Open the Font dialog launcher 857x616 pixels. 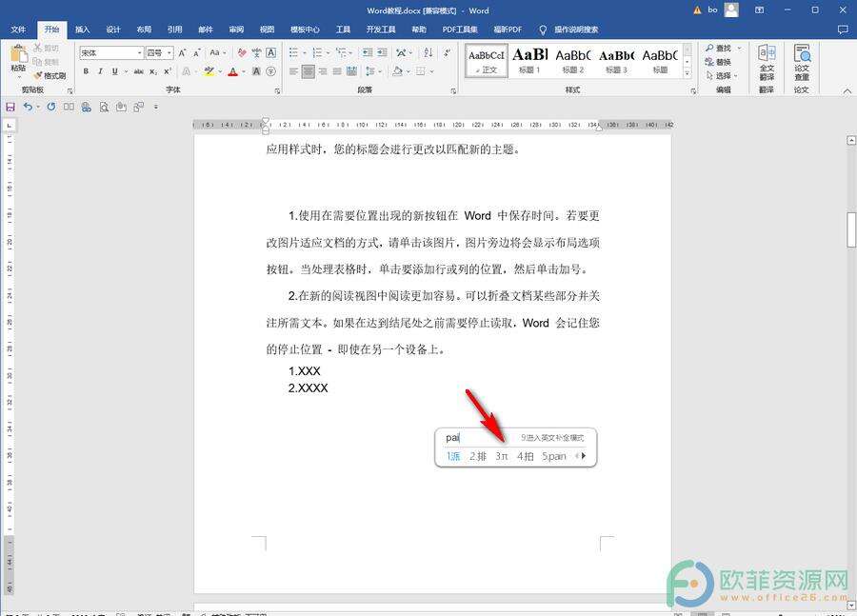[x=277, y=90]
